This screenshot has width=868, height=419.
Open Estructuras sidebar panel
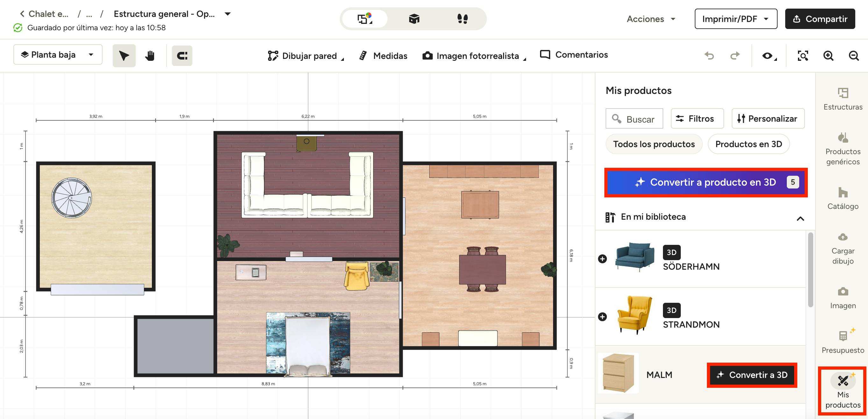pyautogui.click(x=843, y=99)
